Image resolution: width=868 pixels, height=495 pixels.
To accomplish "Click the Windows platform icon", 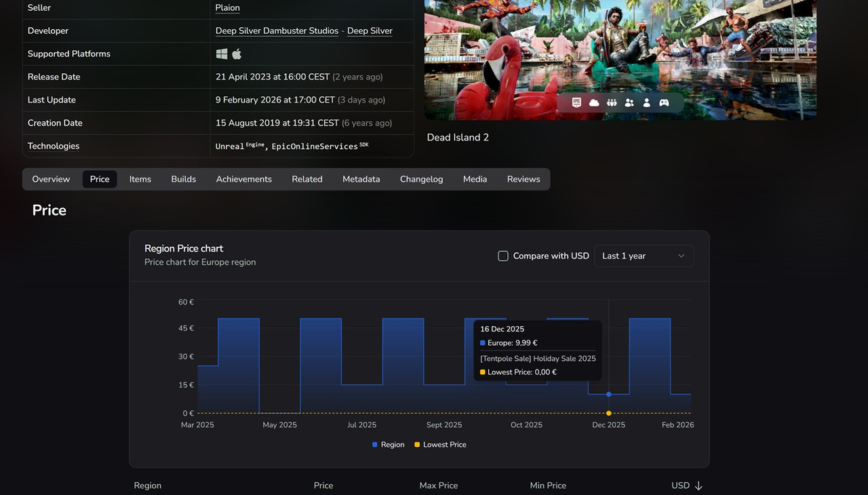I will point(221,54).
